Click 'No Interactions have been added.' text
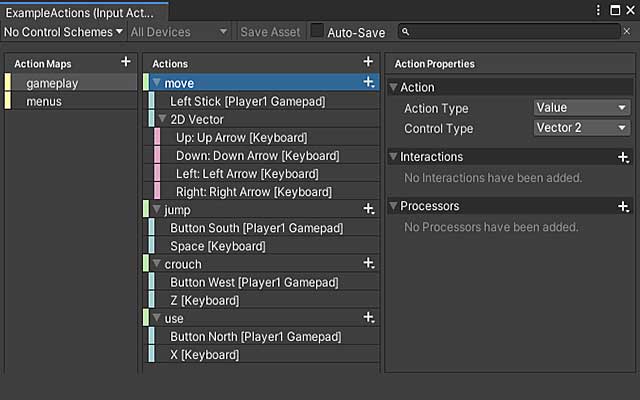The width and height of the screenshot is (640, 400). (493, 178)
